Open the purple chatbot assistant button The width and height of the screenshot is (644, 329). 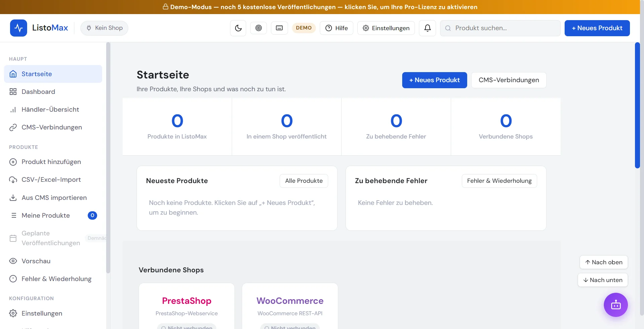[x=616, y=305]
